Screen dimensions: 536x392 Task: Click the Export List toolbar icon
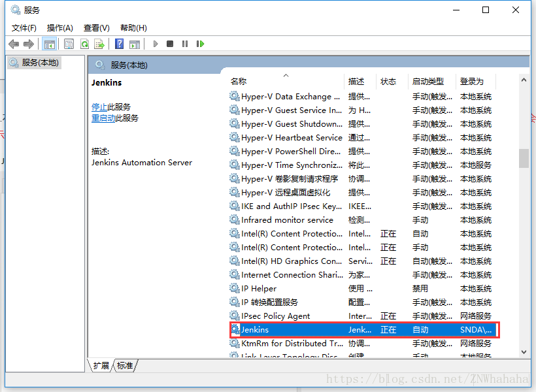point(99,44)
